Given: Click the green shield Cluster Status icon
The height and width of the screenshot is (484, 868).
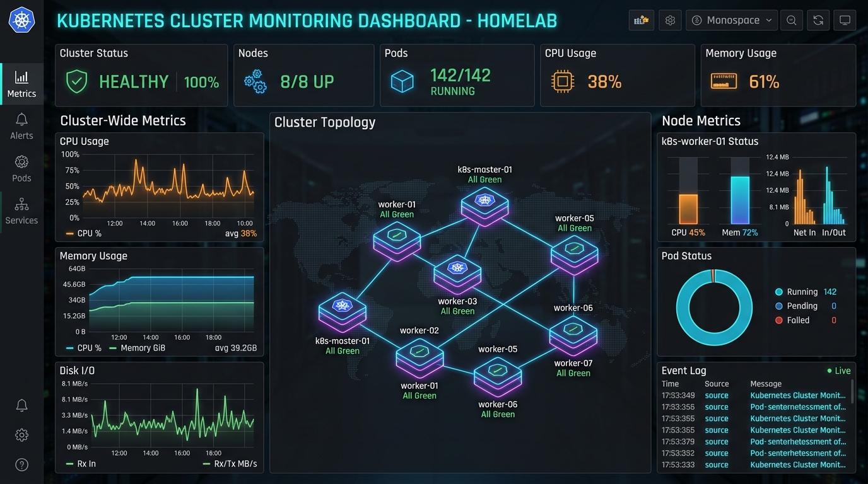Looking at the screenshot, I should coord(77,82).
